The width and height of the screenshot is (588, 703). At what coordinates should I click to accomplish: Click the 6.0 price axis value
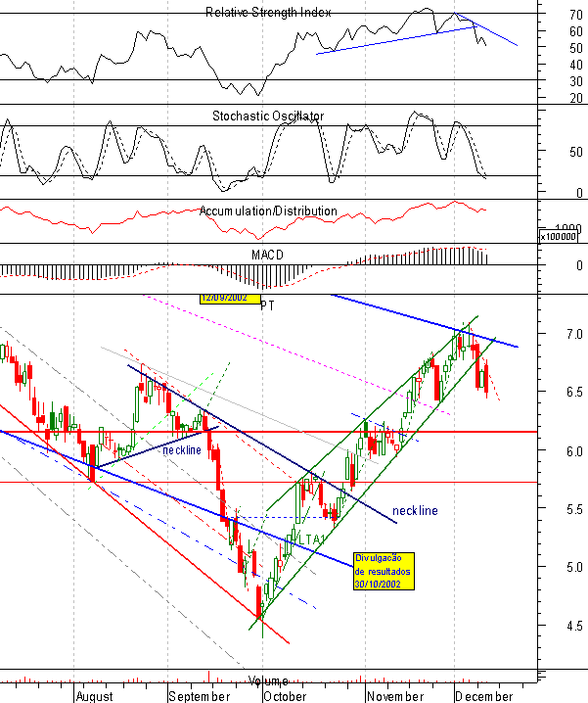574,451
